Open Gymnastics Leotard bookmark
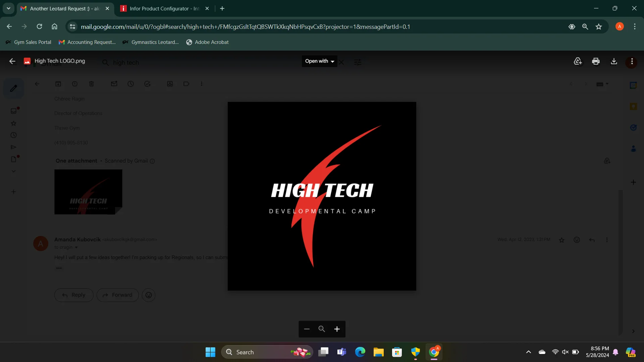The width and height of the screenshot is (644, 362). tap(151, 42)
